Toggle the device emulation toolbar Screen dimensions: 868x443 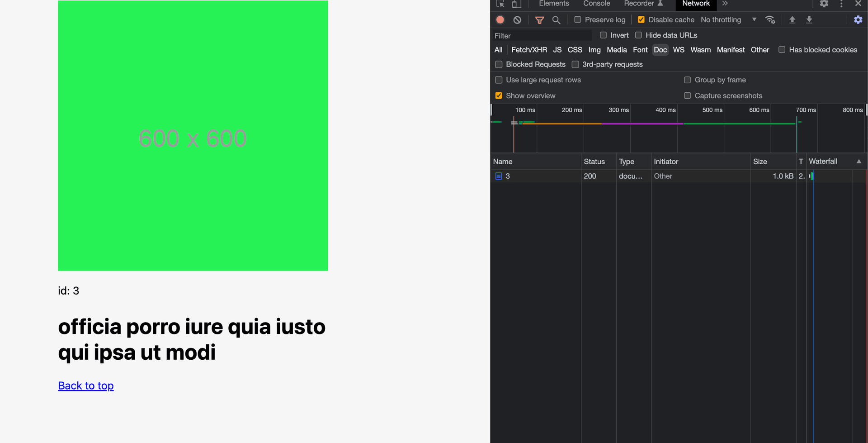[516, 4]
